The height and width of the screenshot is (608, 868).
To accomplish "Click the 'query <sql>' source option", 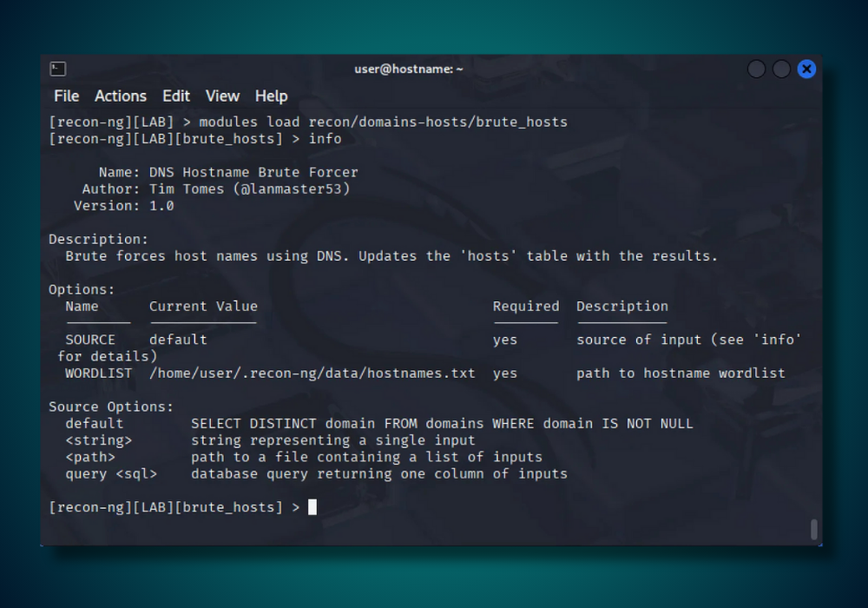I will [111, 474].
